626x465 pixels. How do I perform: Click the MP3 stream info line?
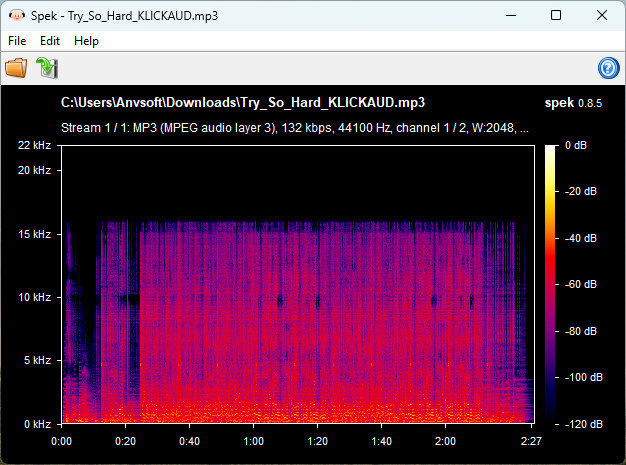[x=295, y=128]
